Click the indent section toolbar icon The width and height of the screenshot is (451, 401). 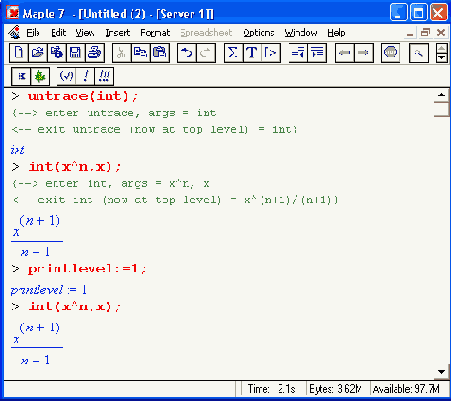click(x=317, y=53)
